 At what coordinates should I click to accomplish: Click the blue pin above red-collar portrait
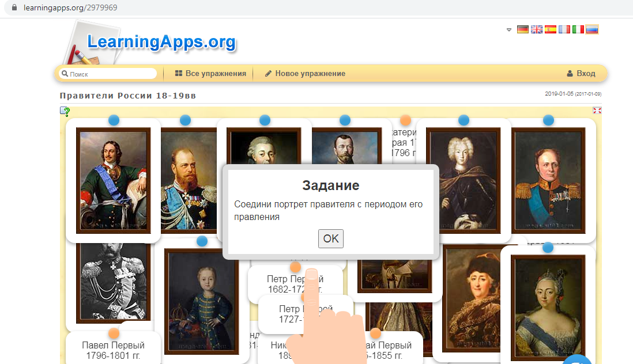click(x=548, y=120)
